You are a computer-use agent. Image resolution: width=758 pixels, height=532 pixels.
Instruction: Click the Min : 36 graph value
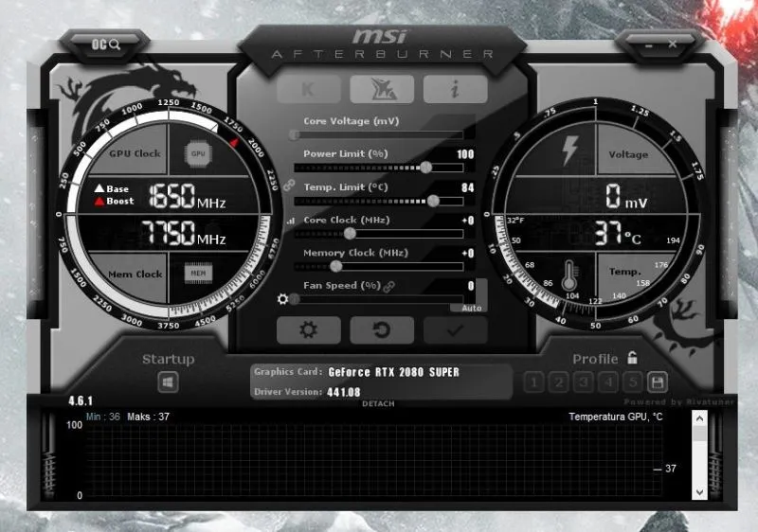[x=103, y=417]
